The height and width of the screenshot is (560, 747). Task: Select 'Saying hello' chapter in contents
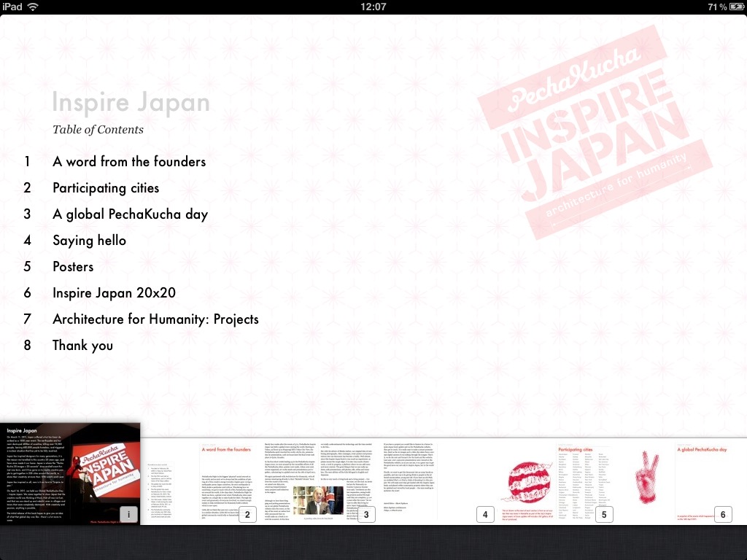point(89,241)
